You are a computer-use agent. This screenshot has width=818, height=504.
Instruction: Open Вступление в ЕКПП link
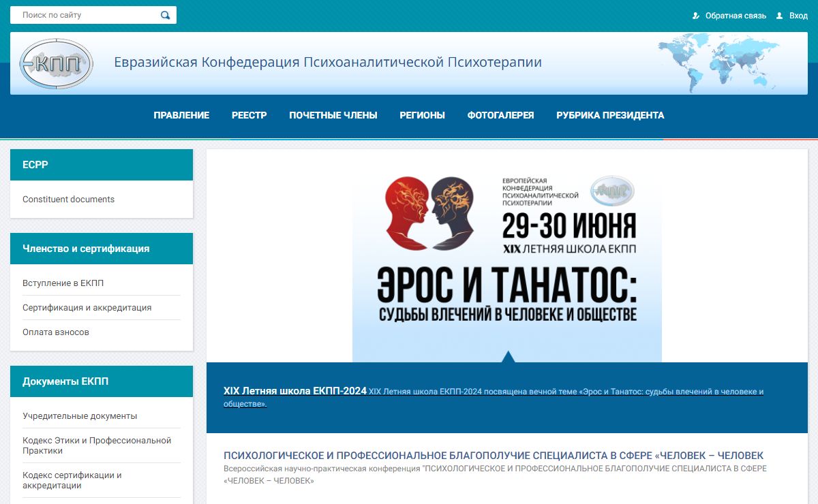[x=63, y=283]
